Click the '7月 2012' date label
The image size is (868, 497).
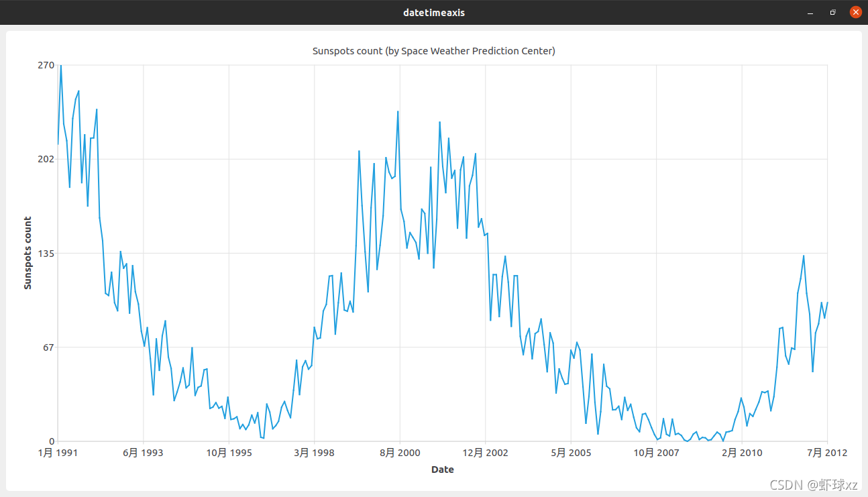point(827,453)
